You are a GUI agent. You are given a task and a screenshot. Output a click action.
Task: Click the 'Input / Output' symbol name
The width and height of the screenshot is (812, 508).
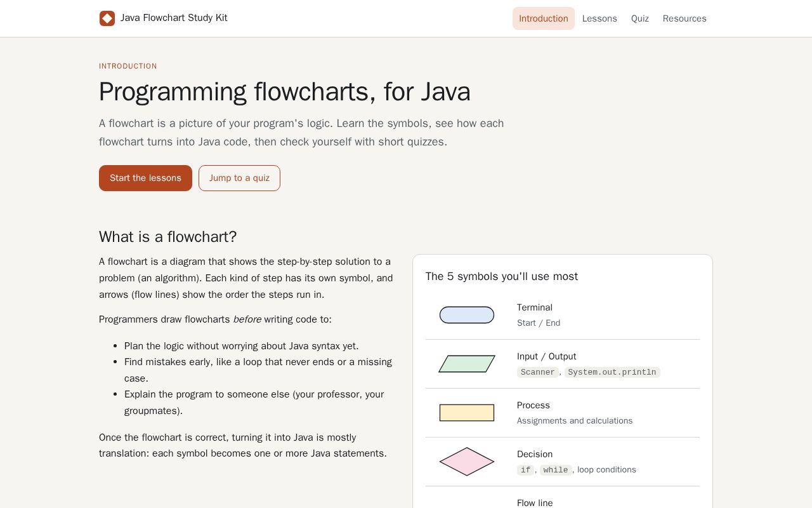point(547,356)
